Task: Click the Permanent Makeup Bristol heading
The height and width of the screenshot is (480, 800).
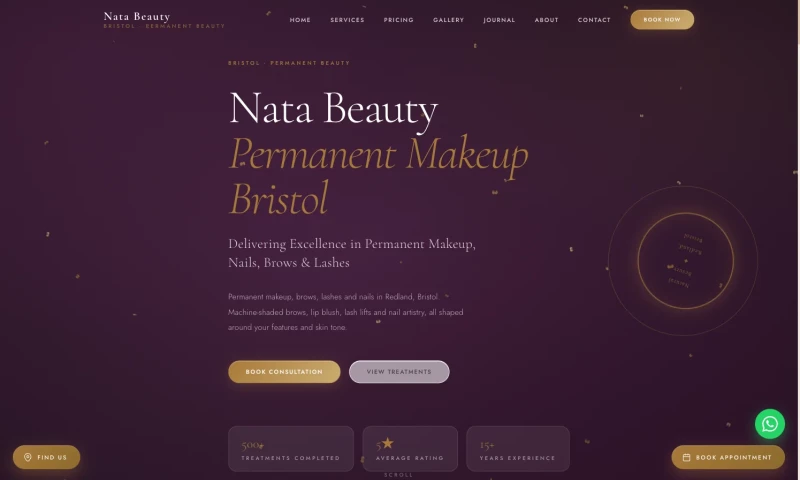Action: [379, 175]
